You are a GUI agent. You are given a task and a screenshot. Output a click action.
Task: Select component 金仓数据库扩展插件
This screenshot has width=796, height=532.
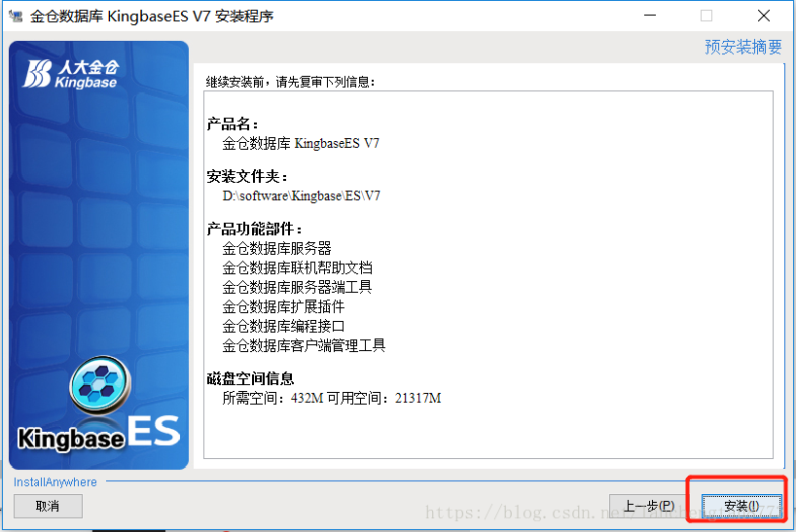coord(283,306)
